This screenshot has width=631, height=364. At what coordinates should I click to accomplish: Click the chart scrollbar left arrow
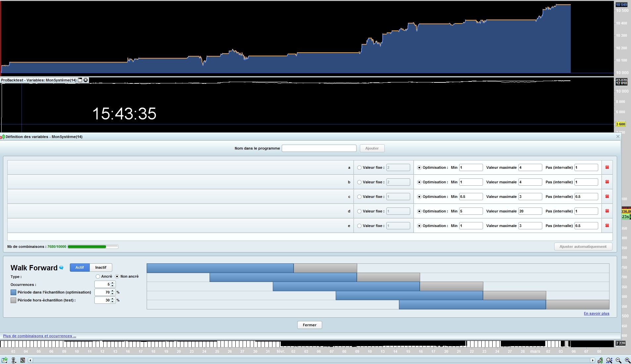tap(30, 360)
